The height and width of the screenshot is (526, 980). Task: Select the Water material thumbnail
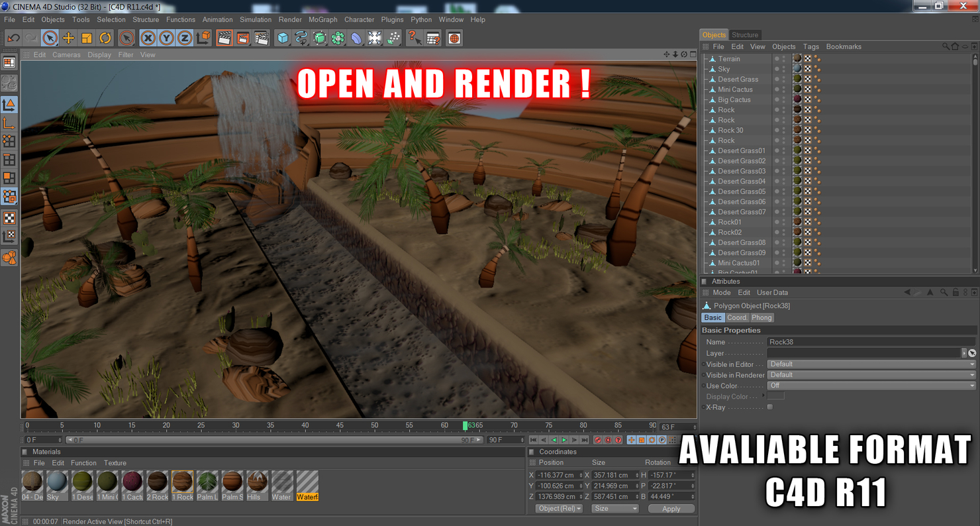pyautogui.click(x=281, y=486)
